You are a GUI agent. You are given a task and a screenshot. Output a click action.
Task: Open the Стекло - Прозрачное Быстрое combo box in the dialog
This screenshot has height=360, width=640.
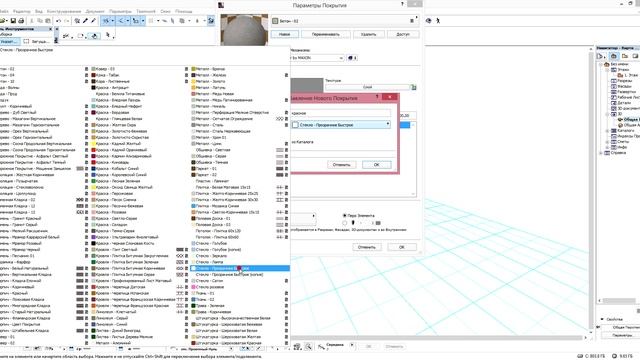tap(340, 124)
